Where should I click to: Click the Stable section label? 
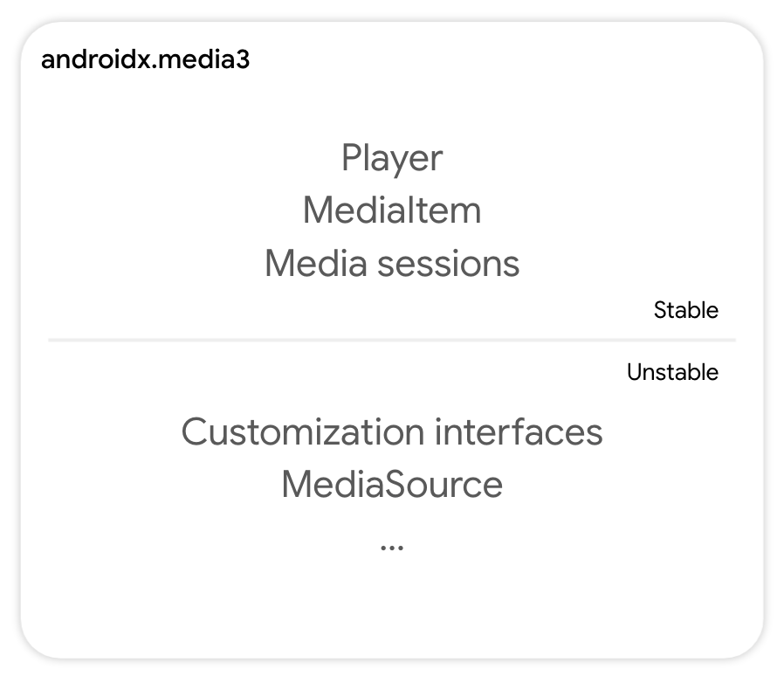coord(686,310)
